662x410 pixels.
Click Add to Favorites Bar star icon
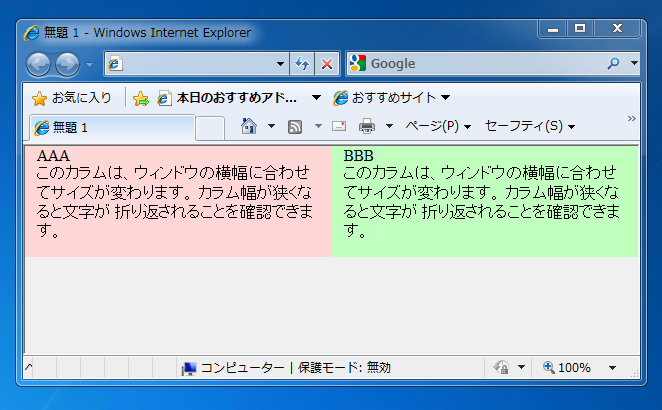(x=141, y=99)
